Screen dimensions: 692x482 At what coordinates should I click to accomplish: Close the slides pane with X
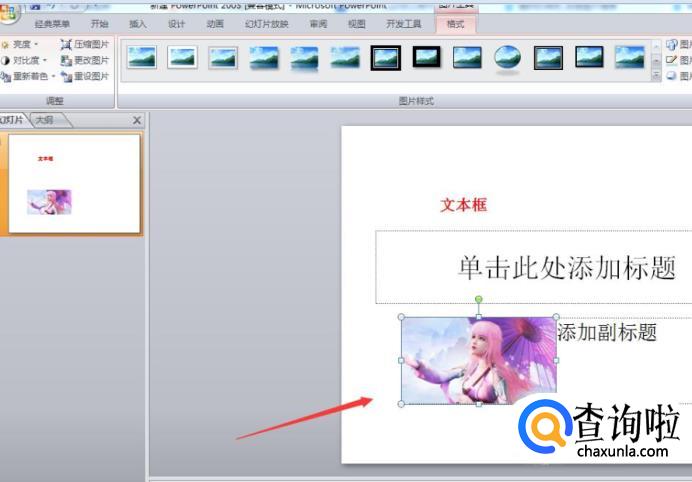click(x=137, y=120)
